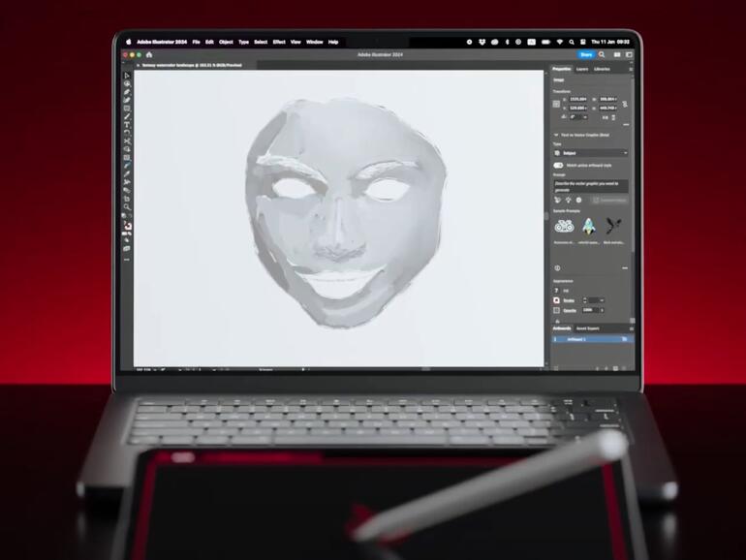Viewport: 746px width, 560px height.
Task: Select the black bird sample prompt thumbnail
Action: point(613,226)
